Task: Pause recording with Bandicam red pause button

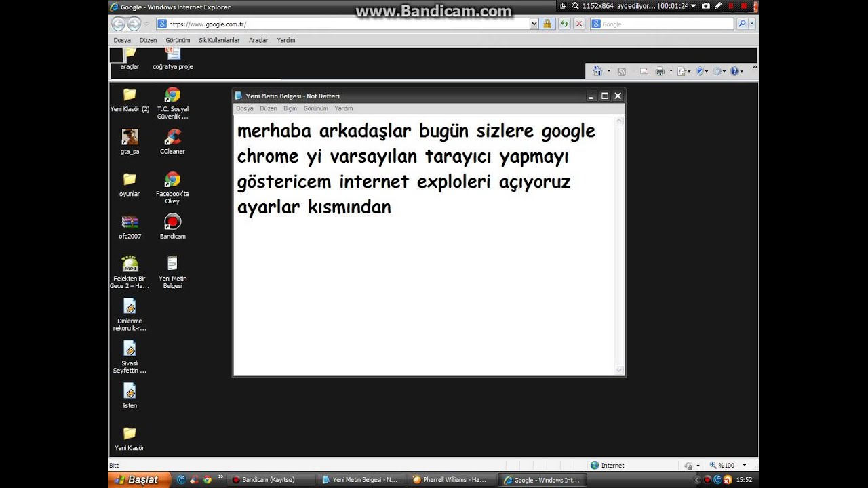Action: 732,6
